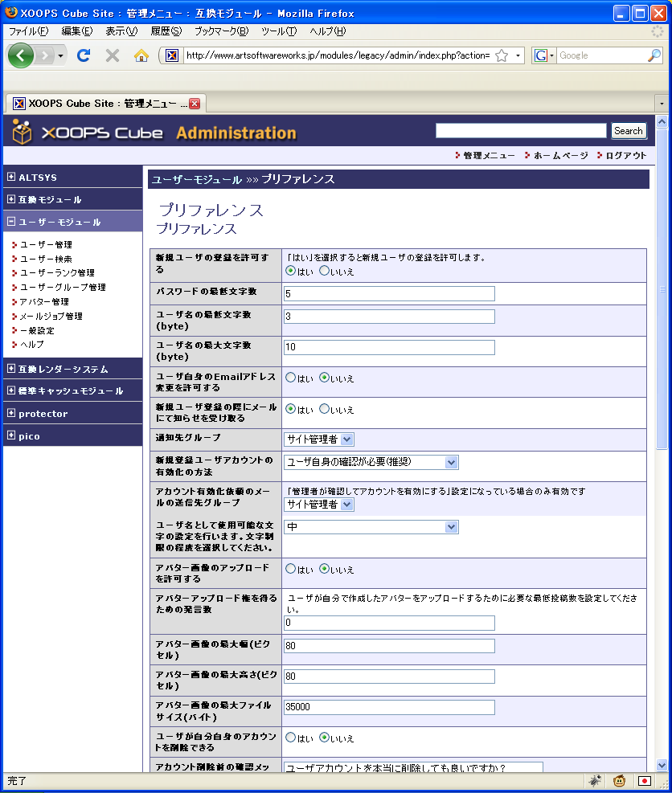Click the bug icon in the status bar
Viewport: 672px width, 793px height.
click(595, 781)
